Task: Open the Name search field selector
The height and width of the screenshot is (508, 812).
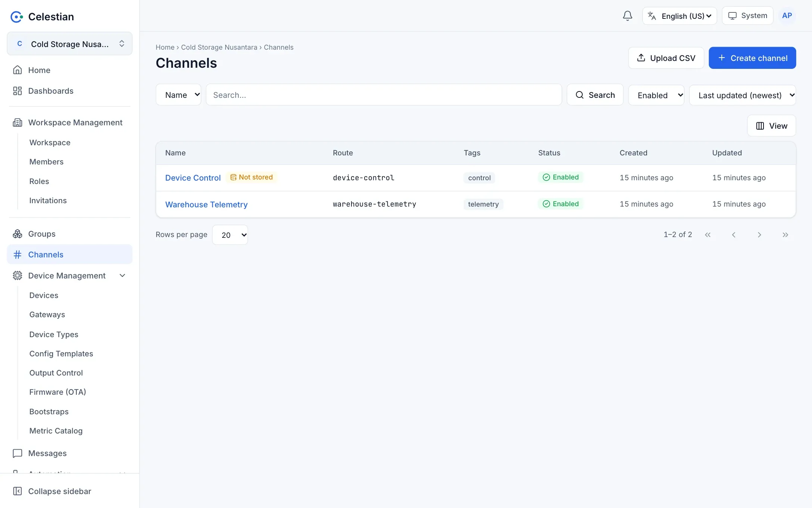Action: [179, 95]
